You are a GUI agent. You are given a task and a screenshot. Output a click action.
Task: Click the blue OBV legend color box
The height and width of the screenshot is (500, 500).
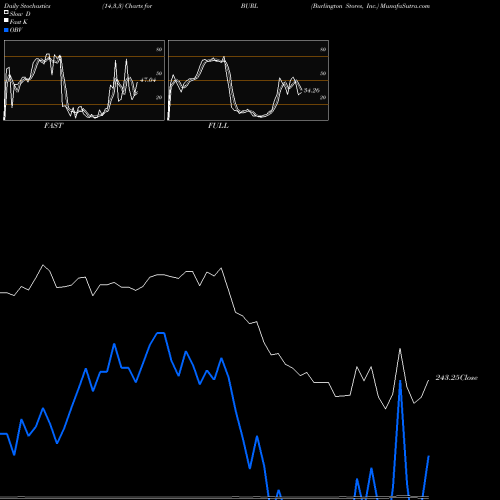[x=6, y=30]
